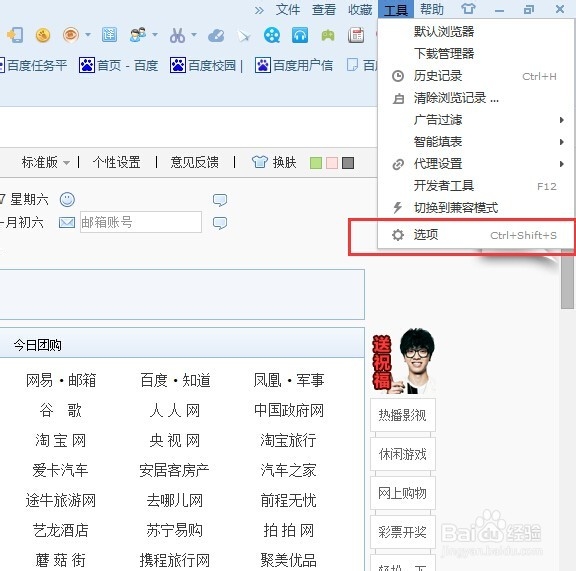Pick the green skin color swatch
This screenshot has width=576, height=571.
click(x=316, y=163)
